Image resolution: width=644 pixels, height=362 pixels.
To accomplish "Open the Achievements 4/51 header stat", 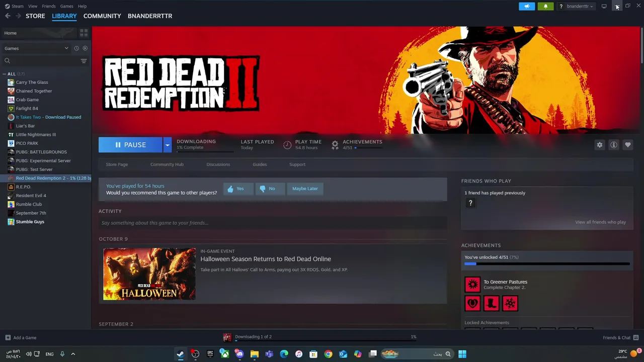I will click(358, 145).
